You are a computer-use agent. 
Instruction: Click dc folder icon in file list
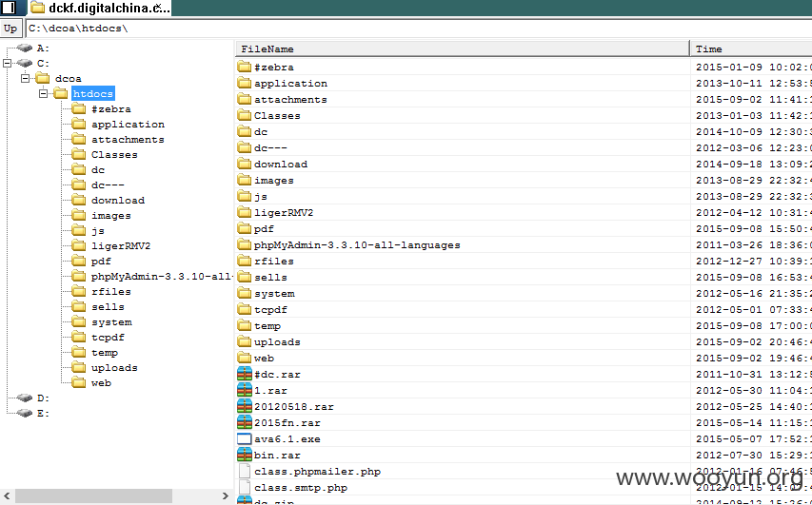(x=244, y=131)
